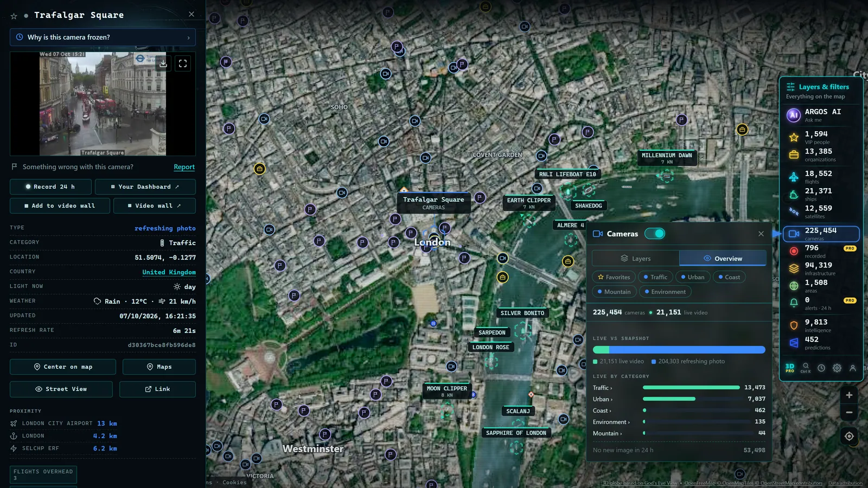The image size is (868, 488).
Task: Switch to the Overview tab
Action: pos(723,259)
